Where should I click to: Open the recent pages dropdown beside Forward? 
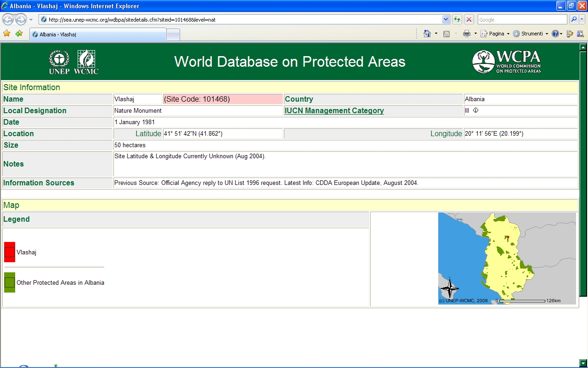tap(31, 20)
